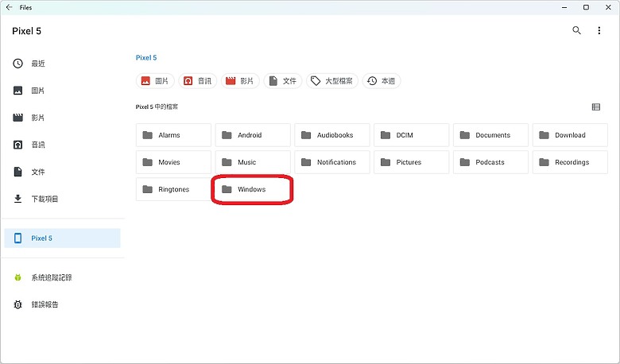Filter by 本週 this week chip
Image resolution: width=620 pixels, height=364 pixels.
coord(382,81)
